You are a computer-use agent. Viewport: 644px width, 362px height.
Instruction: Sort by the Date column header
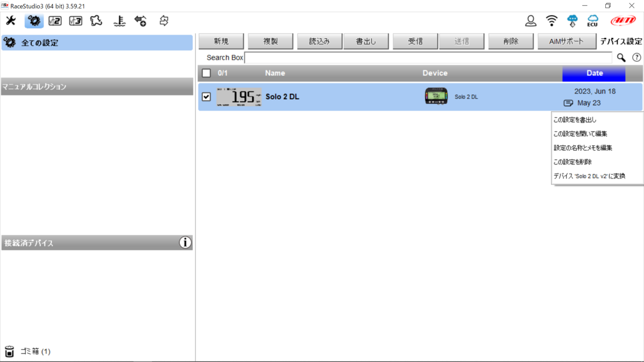click(x=594, y=73)
